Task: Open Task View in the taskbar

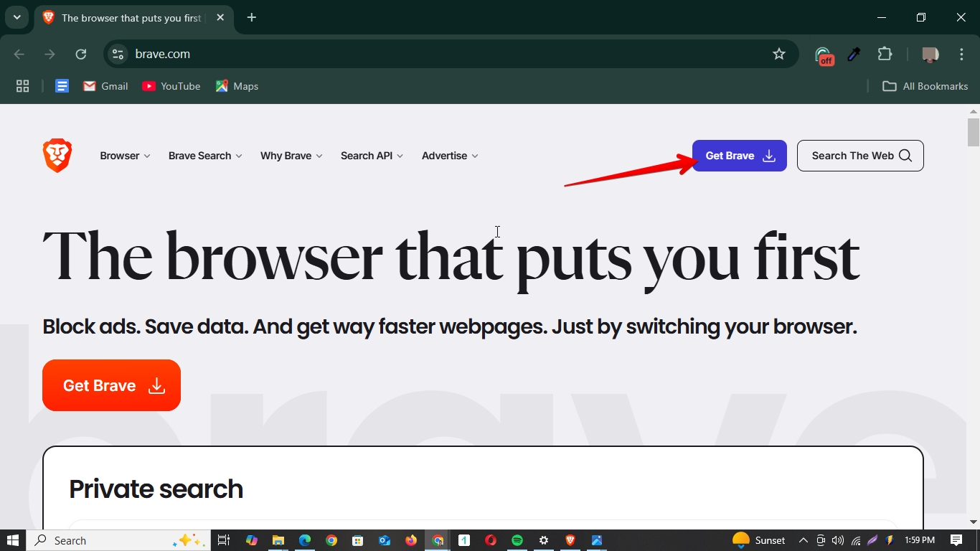Action: (x=224, y=540)
